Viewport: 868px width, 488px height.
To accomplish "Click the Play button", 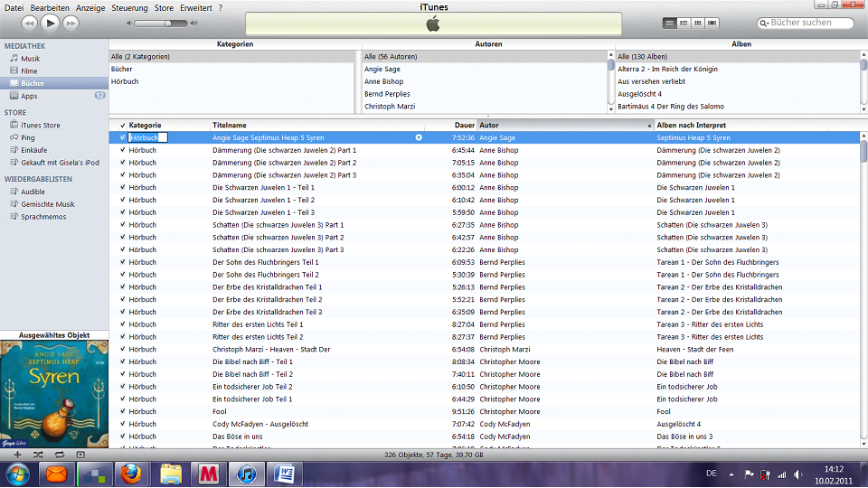I will point(50,23).
